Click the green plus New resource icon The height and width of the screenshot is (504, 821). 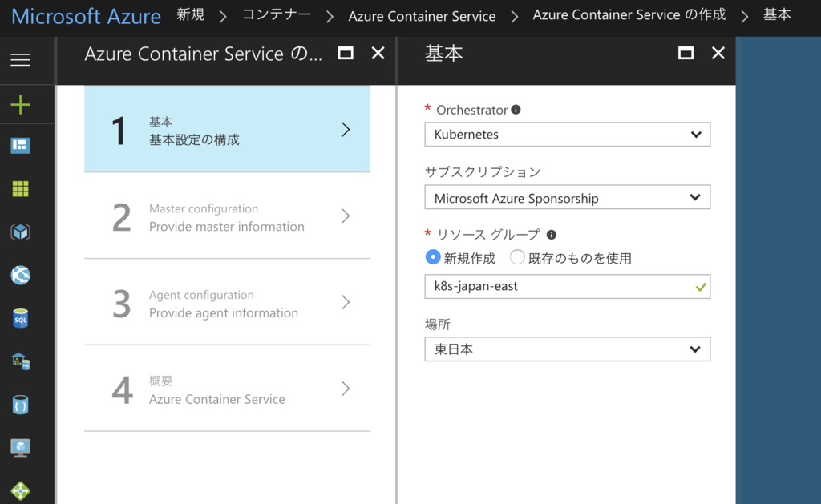pyautogui.click(x=20, y=104)
